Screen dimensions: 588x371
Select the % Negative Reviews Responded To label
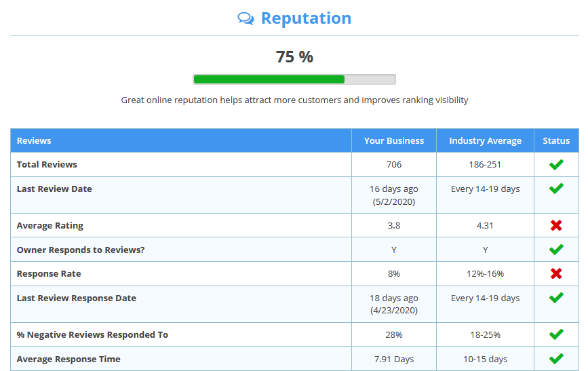[92, 334]
